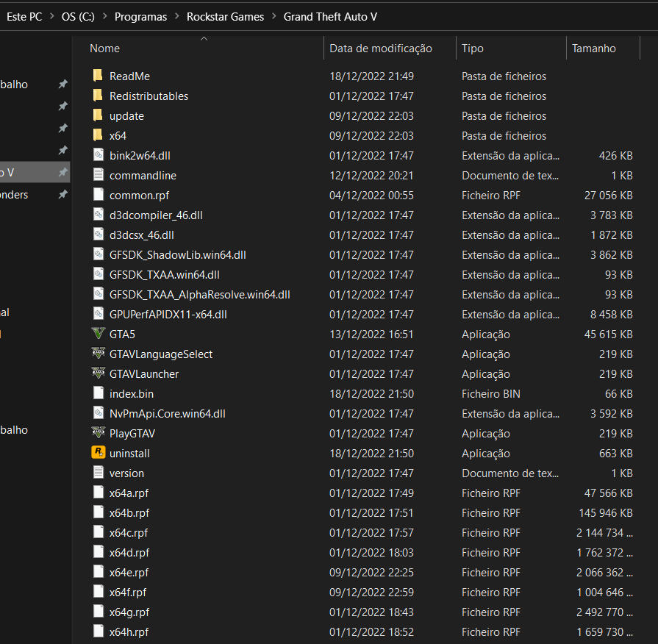Image resolution: width=658 pixels, height=644 pixels.
Task: Select the highlighted 'V' sidebar item
Action: point(35,172)
